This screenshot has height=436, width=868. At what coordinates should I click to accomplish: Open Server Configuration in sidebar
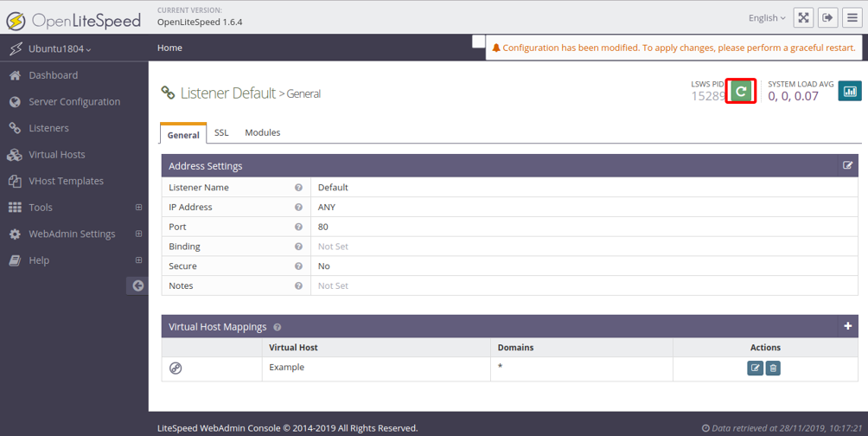(74, 102)
